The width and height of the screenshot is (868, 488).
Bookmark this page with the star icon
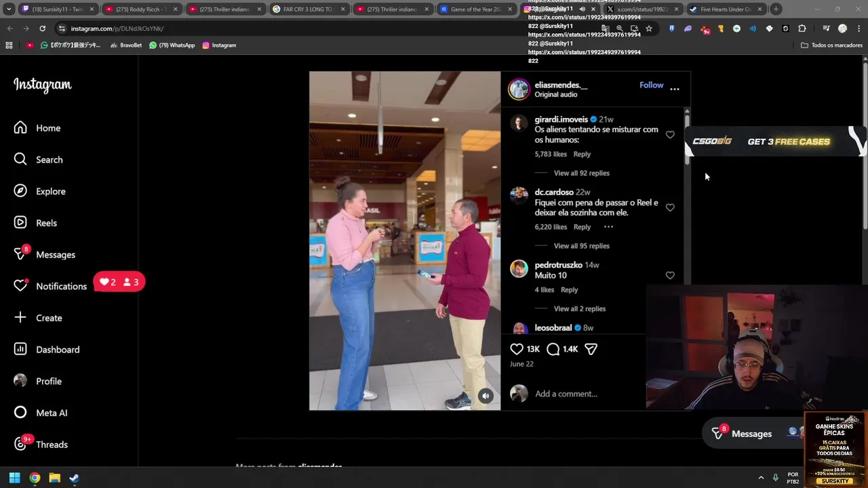pyautogui.click(x=649, y=28)
